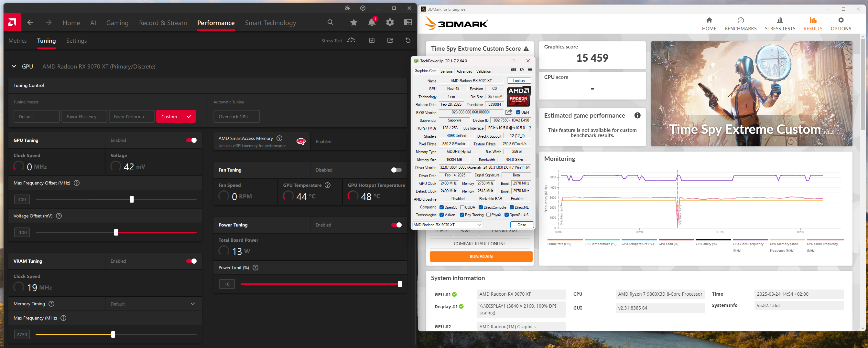Show help for Power Limit (%)
The height and width of the screenshot is (348, 868).
[x=255, y=268]
